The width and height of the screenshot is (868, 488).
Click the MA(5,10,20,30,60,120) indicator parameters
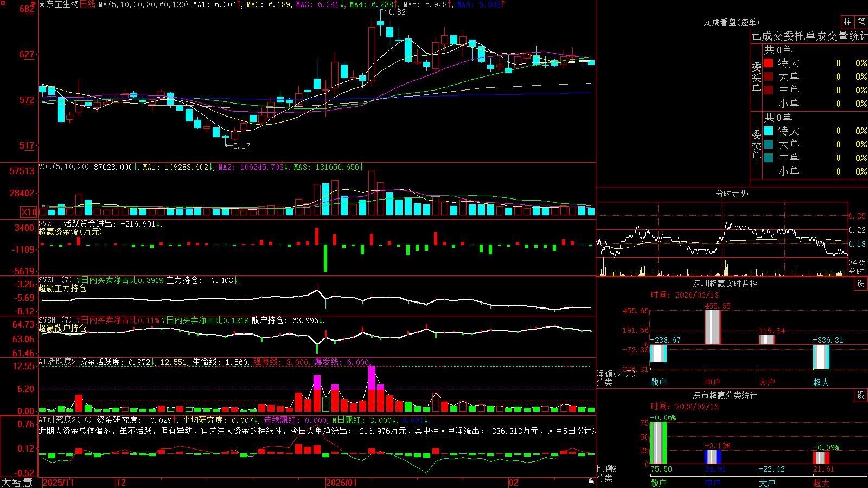[x=143, y=4]
